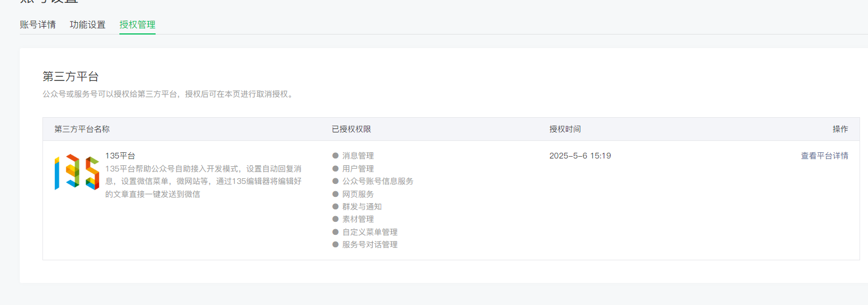868x305 pixels.
Task: Click the 第三方平台名称 column header
Action: coord(82,129)
